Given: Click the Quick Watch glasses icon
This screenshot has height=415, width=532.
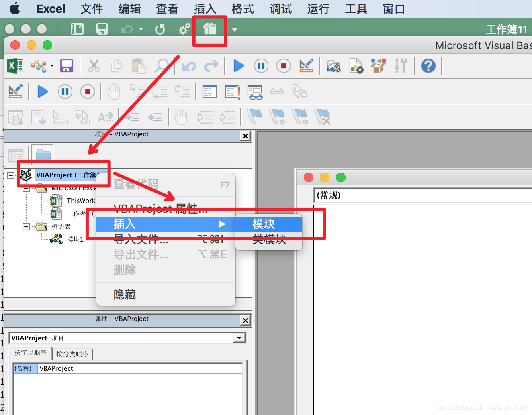Looking at the screenshot, I should [277, 92].
